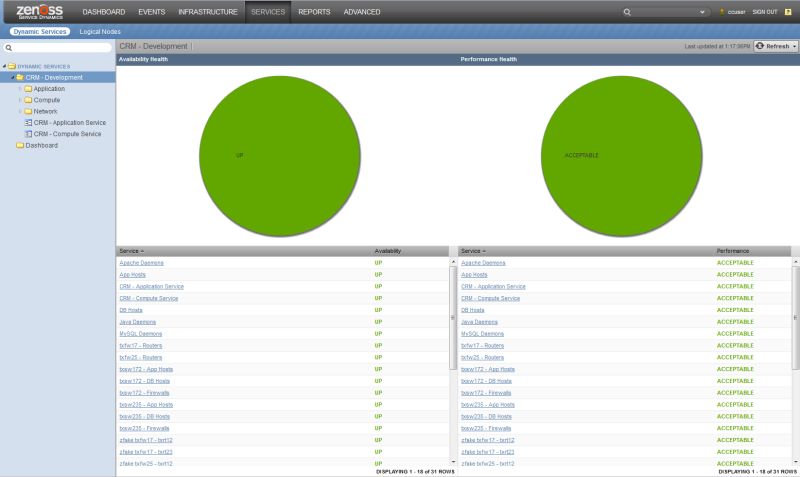
Task: Click the Refresh button
Action: 776,46
